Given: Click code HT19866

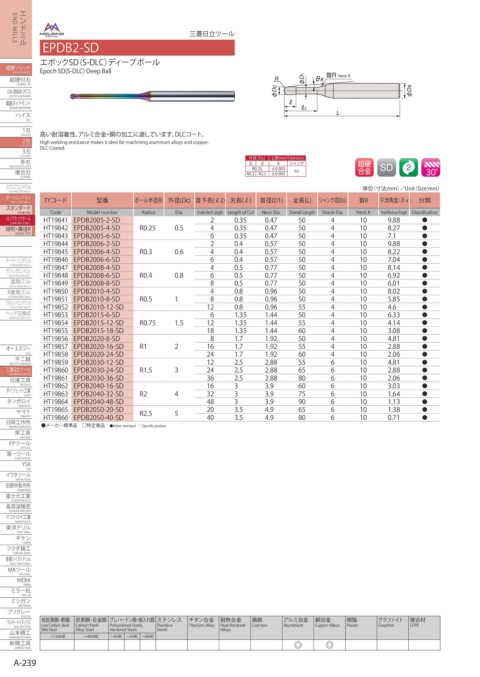Looking at the screenshot, I should [56, 418].
